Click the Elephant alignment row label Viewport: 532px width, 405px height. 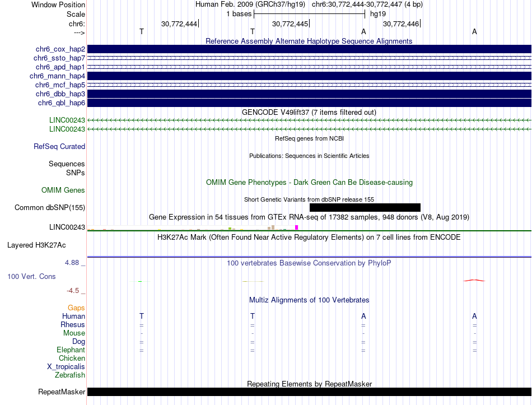point(71,350)
